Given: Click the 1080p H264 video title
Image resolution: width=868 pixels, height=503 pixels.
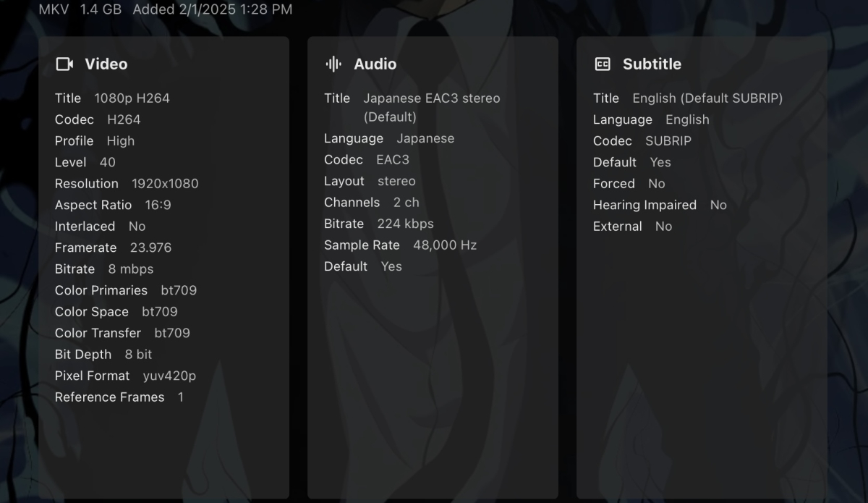Looking at the screenshot, I should click(132, 98).
